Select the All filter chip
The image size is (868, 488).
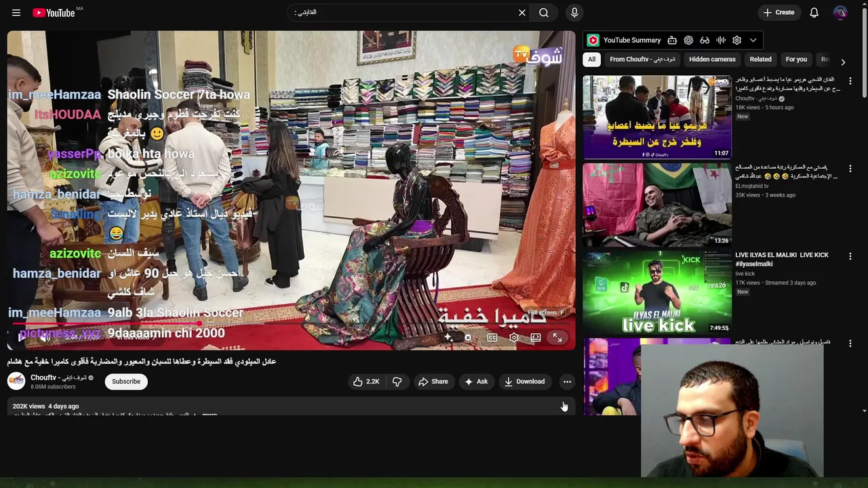point(591,59)
